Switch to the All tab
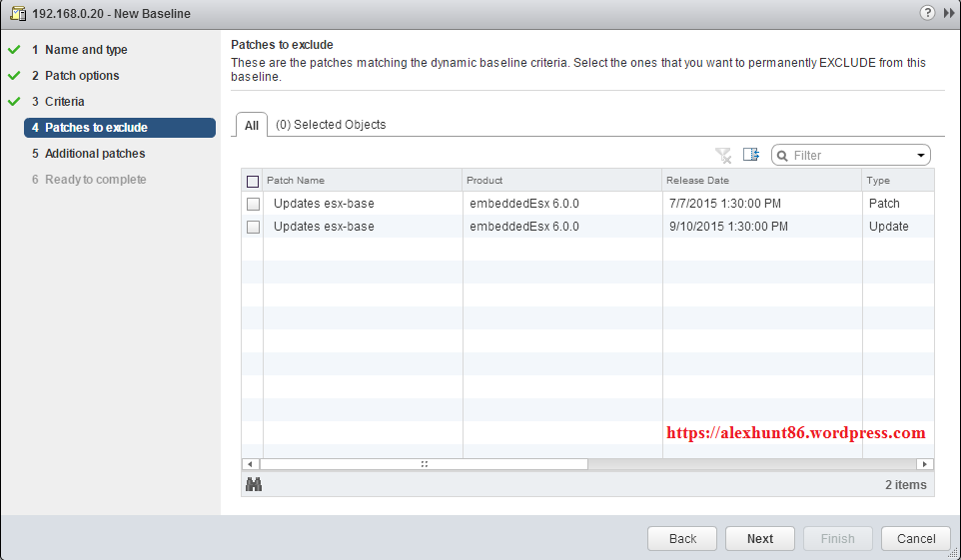The image size is (961, 560). 252,125
